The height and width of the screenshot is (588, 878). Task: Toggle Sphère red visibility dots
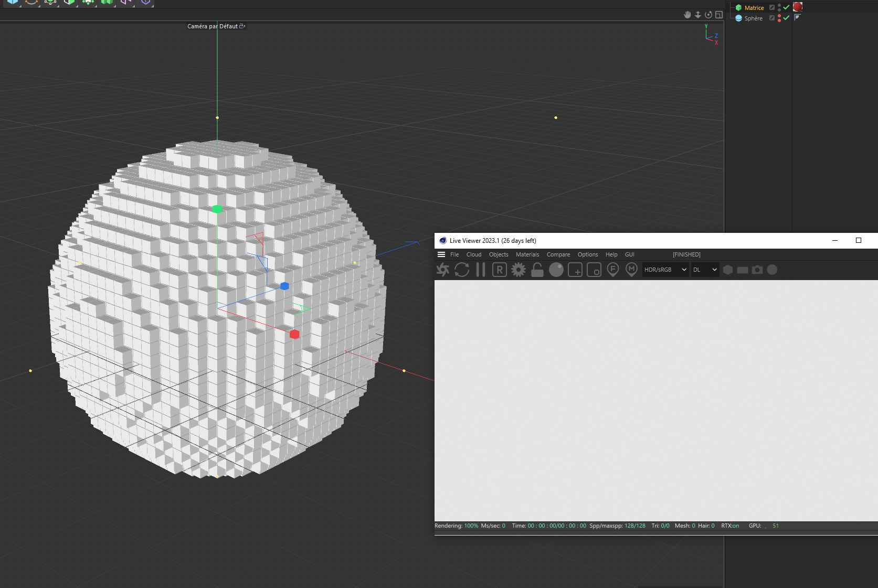[779, 18]
